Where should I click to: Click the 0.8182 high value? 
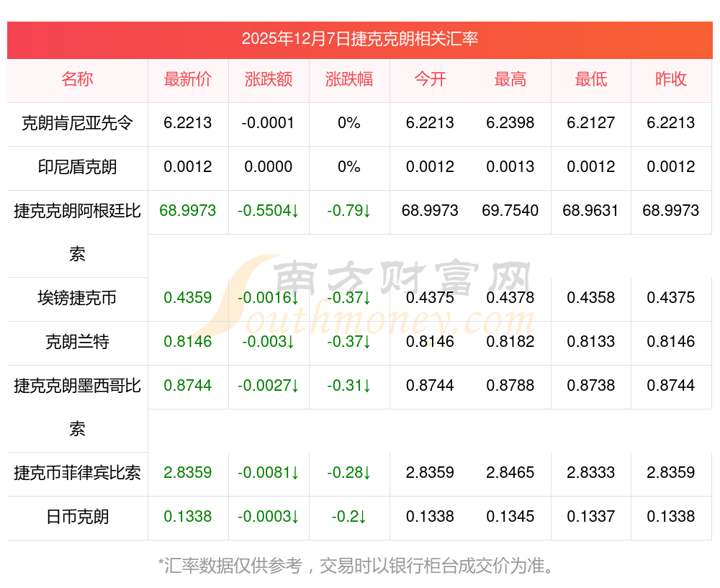click(510, 342)
